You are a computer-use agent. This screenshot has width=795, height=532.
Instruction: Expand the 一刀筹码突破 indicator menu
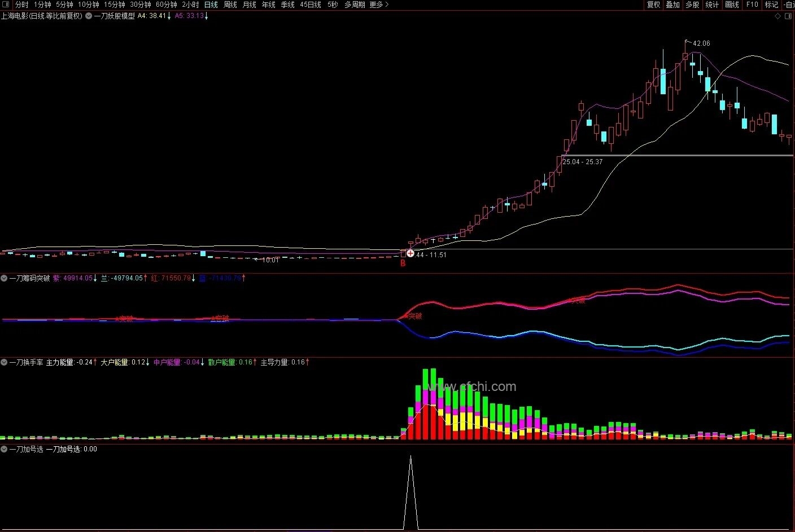(x=5, y=278)
